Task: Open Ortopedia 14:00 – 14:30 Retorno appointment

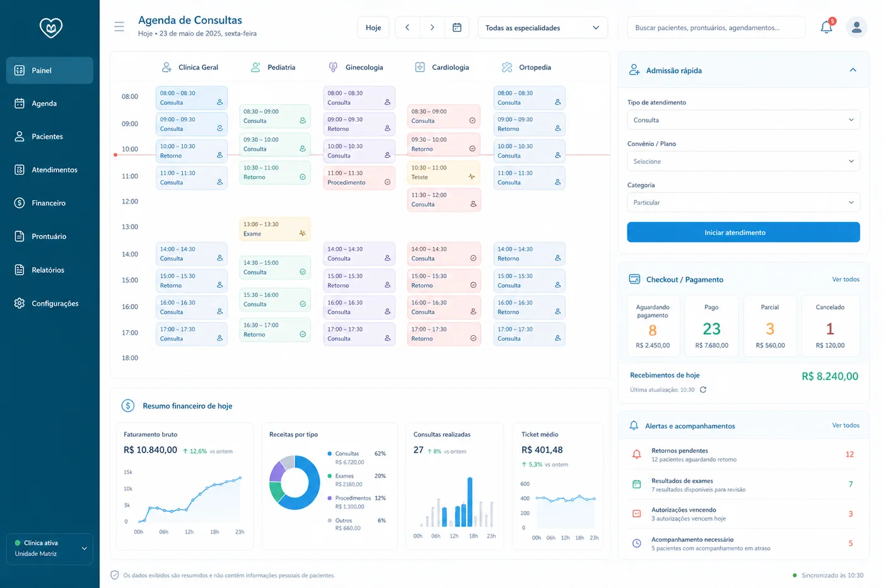Action: [x=529, y=253]
